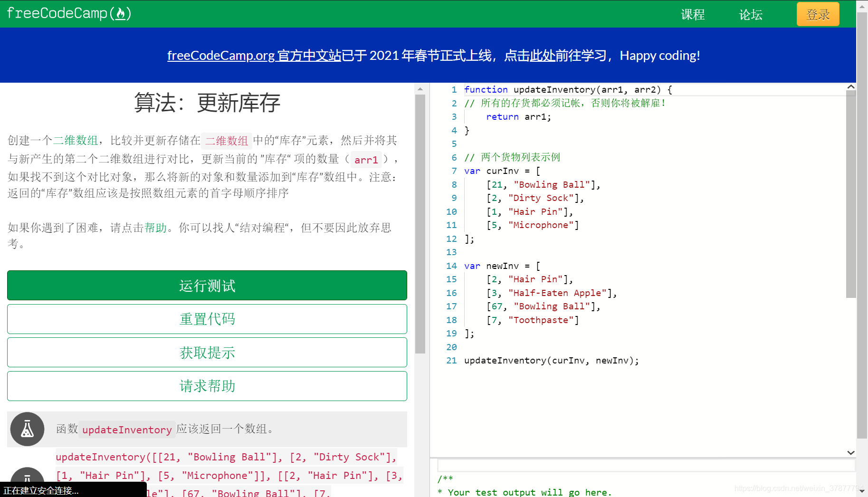Click line 3 'return arr1;' in editor
Image resolution: width=868 pixels, height=497 pixels.
pyautogui.click(x=518, y=117)
